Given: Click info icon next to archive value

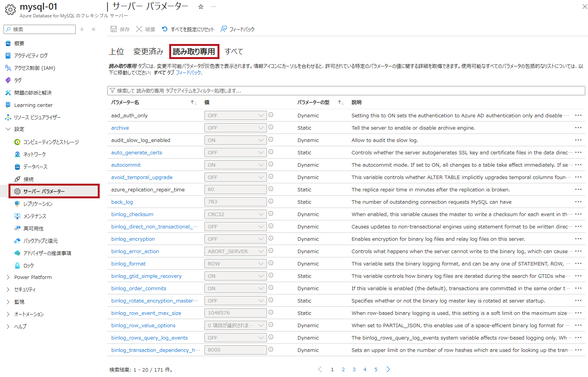Looking at the screenshot, I should coord(271,127).
